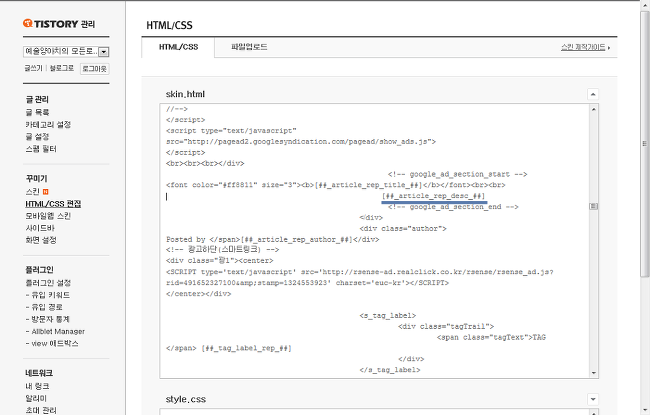Viewport: 650px width, 415px height.
Task: Open 초대 관리 link
Action: pos(41,410)
